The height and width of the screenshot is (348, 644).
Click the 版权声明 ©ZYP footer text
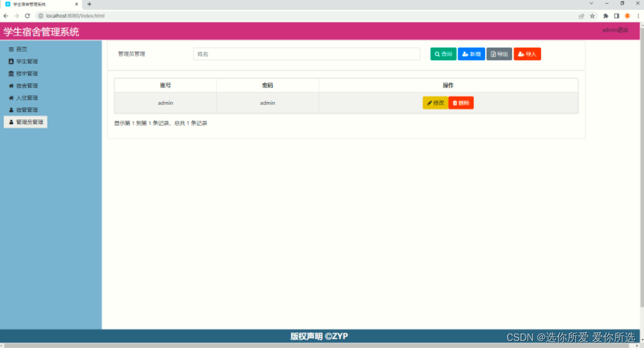click(319, 337)
